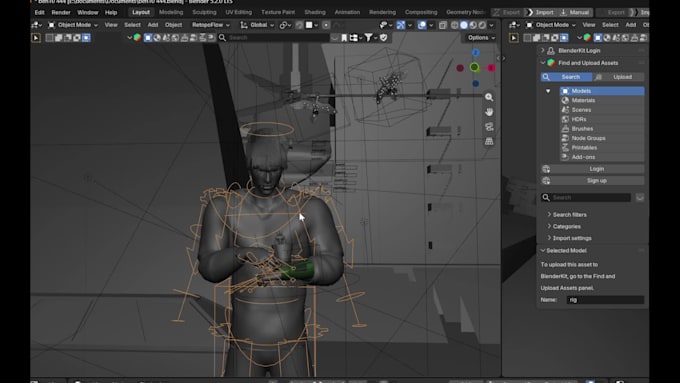
Task: Click BlenderKit materials sphere icon in left header
Action: (157, 38)
